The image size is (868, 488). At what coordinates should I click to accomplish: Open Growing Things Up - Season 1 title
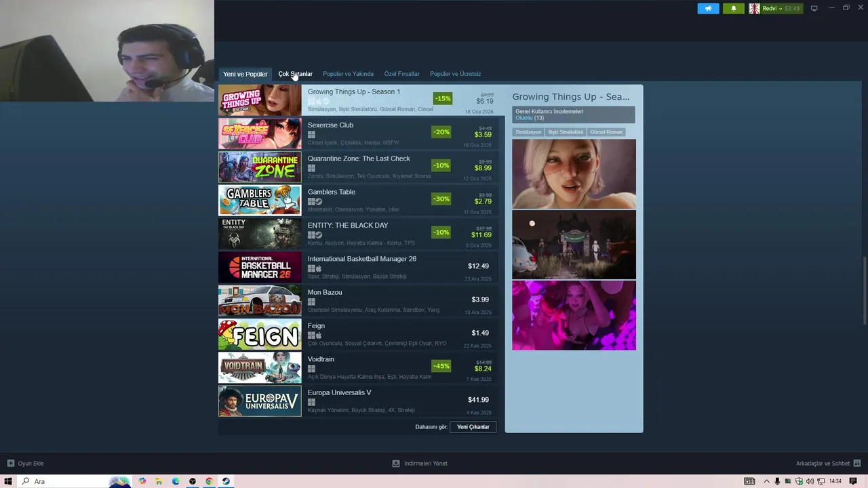tap(354, 91)
